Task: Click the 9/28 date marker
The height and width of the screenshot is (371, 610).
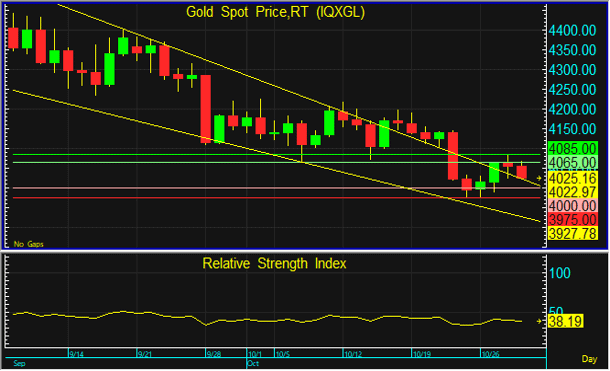Action: [x=214, y=354]
